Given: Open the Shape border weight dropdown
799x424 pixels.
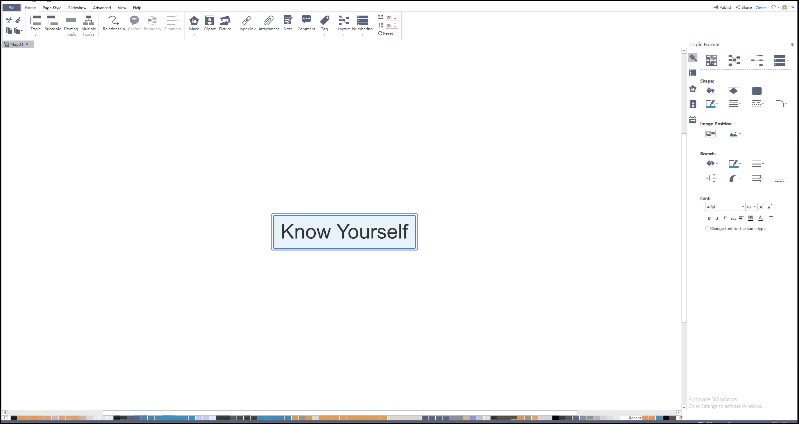Looking at the screenshot, I should click(x=734, y=104).
